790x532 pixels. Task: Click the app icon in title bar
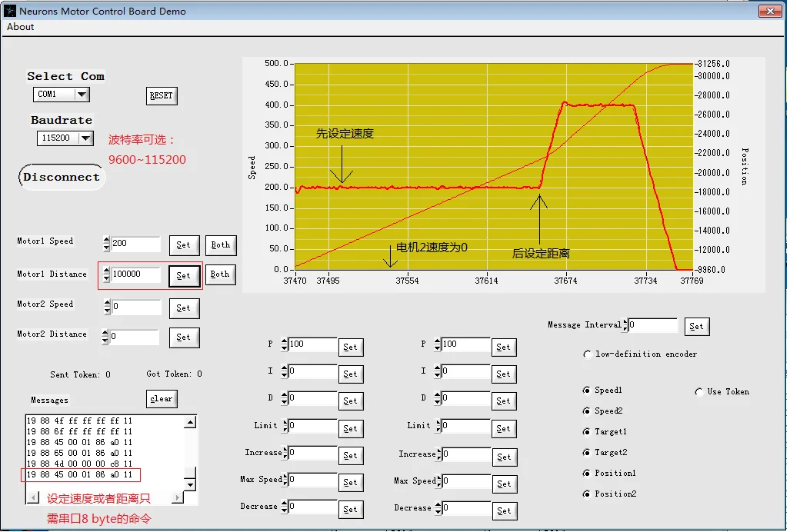(x=10, y=10)
